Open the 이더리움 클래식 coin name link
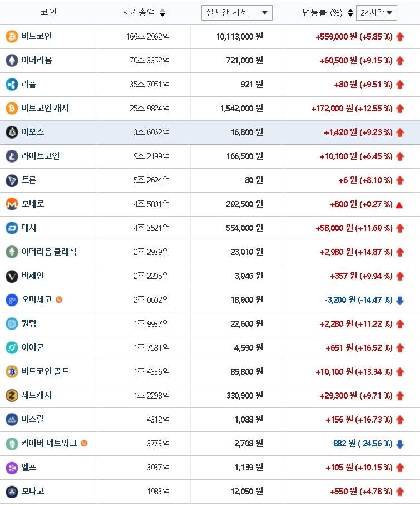This screenshot has height=506, width=420. tap(49, 252)
